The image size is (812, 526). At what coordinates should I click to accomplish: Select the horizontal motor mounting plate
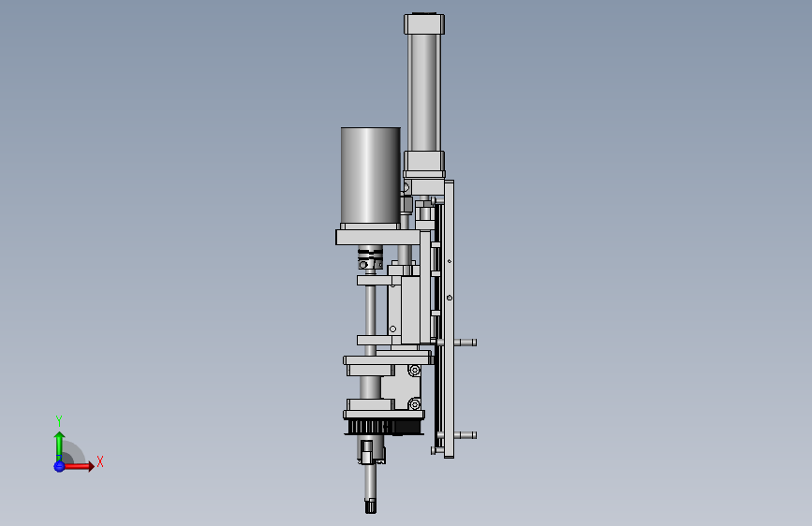(x=377, y=238)
